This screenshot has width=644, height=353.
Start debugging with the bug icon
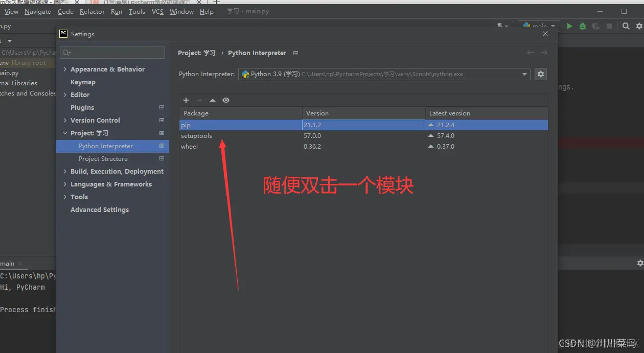click(582, 26)
